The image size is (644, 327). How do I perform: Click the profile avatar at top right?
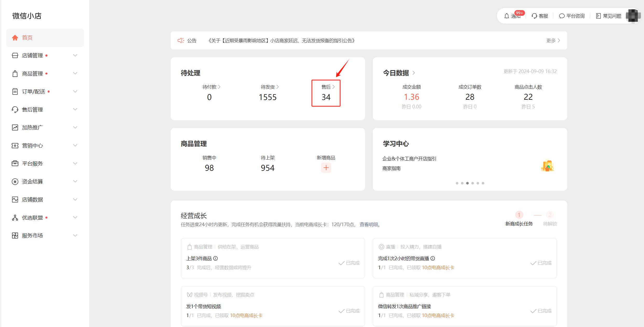point(633,16)
